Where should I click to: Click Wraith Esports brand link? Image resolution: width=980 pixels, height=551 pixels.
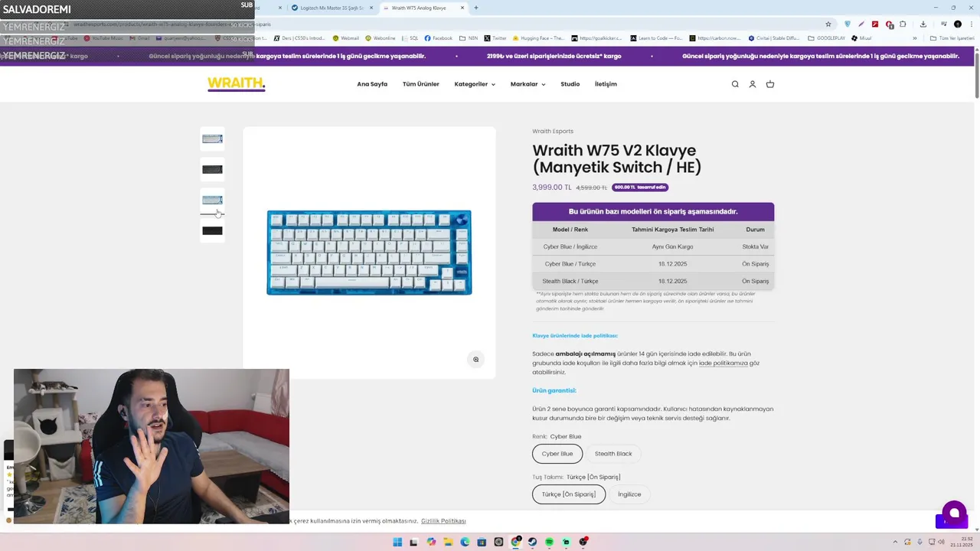tap(553, 132)
